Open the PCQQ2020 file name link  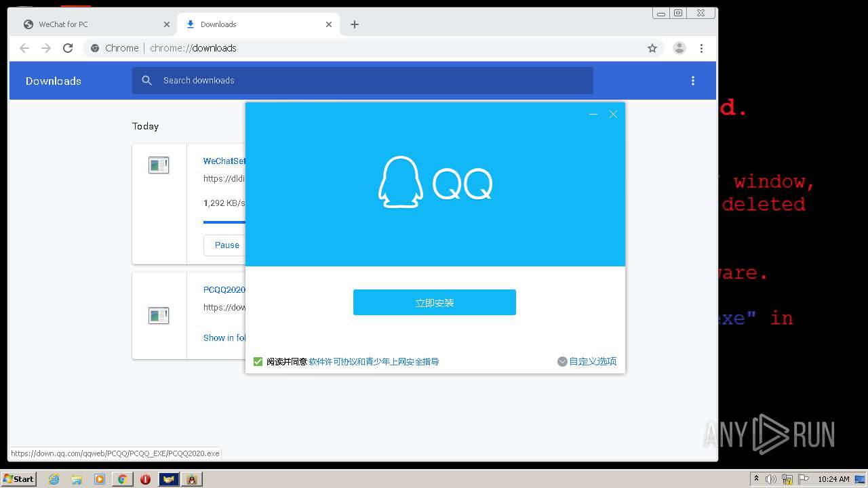[224, 289]
